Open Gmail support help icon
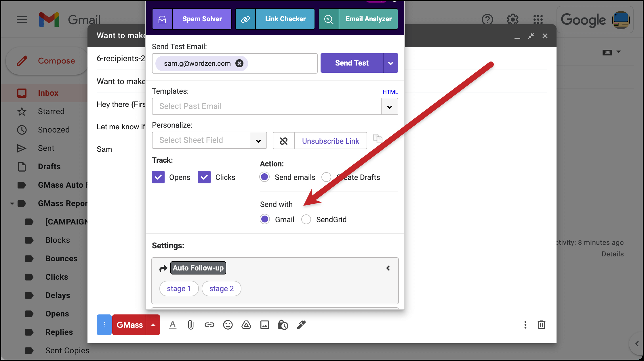Image resolution: width=644 pixels, height=361 pixels. [487, 20]
